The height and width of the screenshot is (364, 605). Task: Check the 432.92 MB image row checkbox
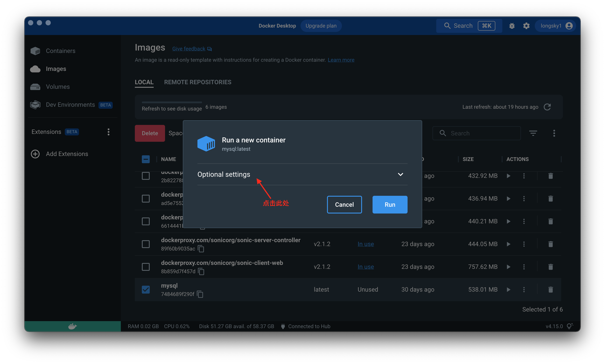coord(146,176)
